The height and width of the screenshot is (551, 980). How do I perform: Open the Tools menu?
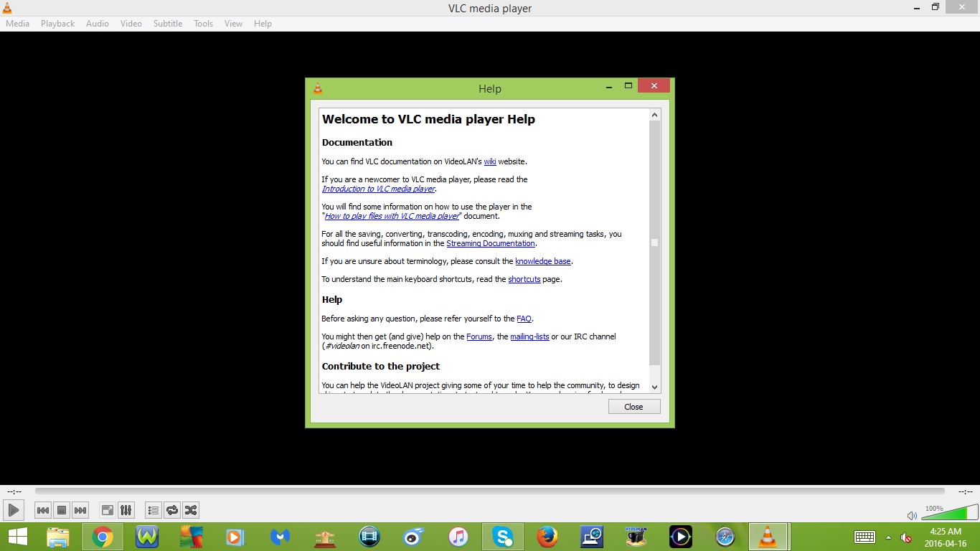(204, 23)
